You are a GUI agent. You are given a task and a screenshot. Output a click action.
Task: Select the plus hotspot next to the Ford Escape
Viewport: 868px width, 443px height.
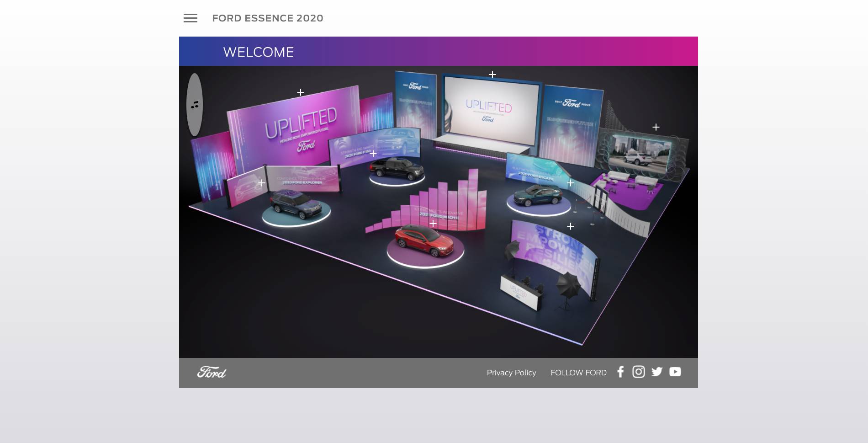pyautogui.click(x=571, y=183)
